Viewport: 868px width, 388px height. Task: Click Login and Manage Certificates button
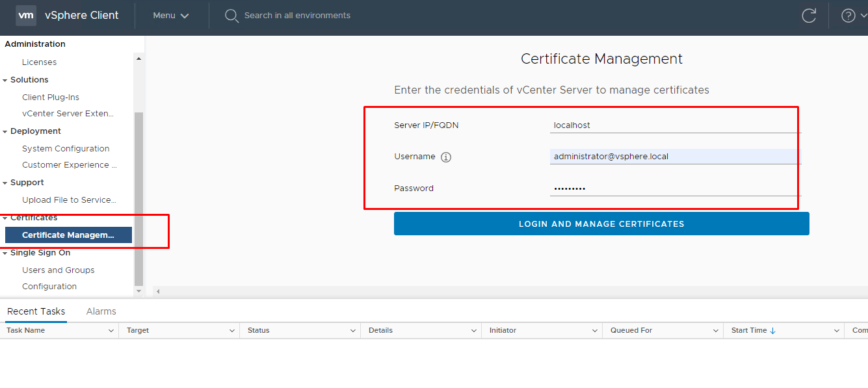pos(601,224)
